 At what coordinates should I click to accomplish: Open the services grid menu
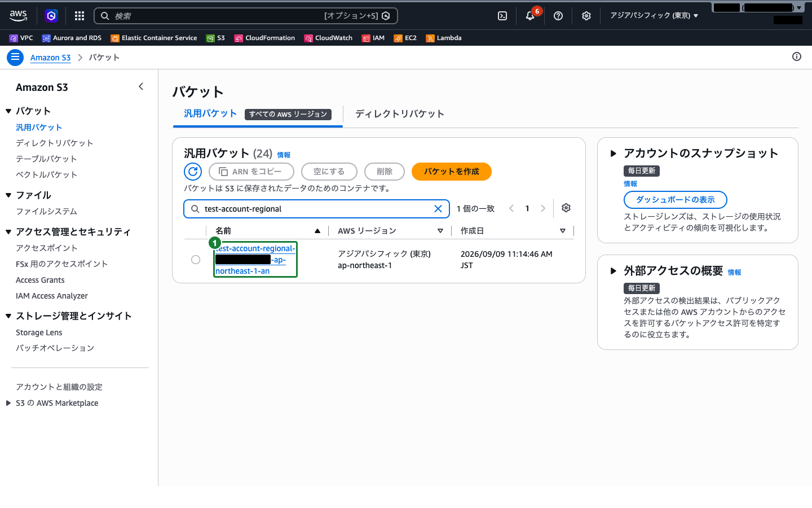80,16
